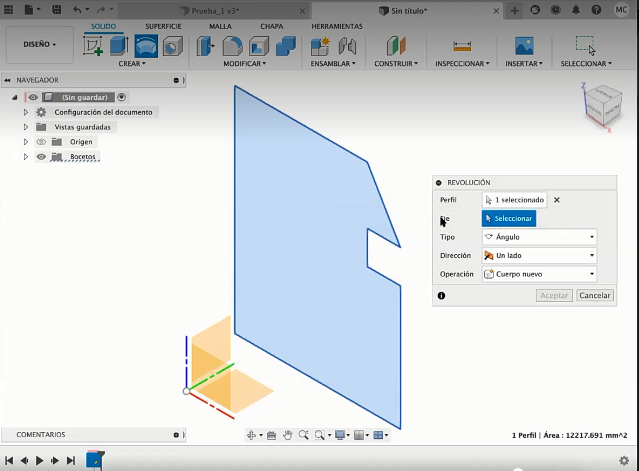Open the job status clock icon

click(555, 10)
